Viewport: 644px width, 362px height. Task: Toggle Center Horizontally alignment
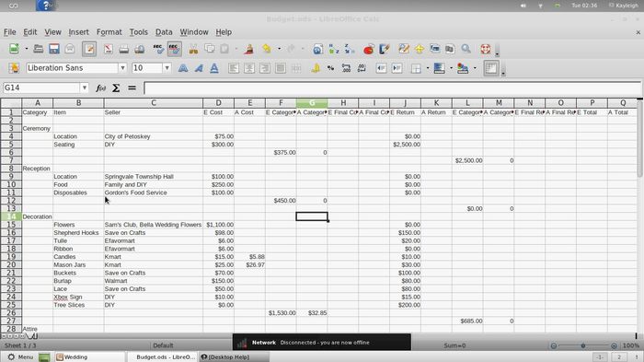click(x=249, y=68)
